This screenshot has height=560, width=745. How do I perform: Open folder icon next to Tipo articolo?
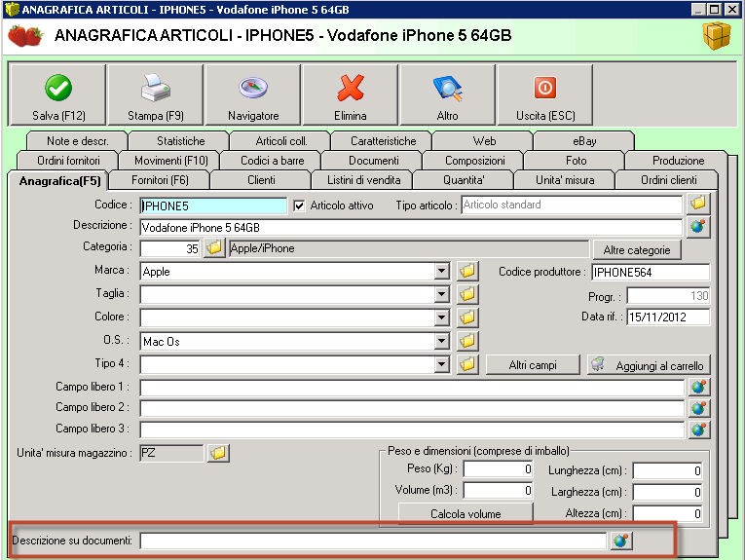click(x=698, y=204)
